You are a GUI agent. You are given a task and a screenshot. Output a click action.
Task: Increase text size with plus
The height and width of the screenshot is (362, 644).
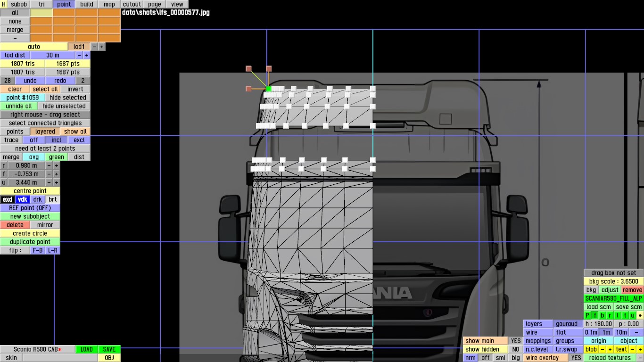(640, 349)
